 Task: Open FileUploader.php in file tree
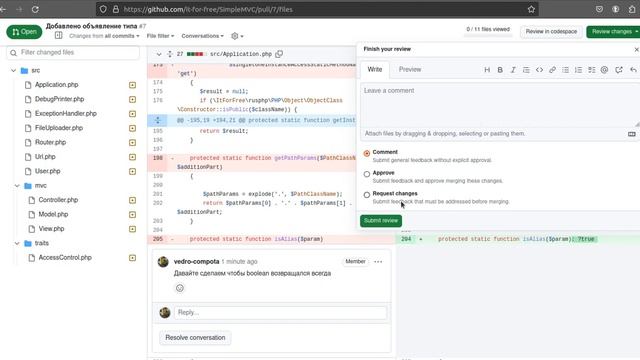(59, 128)
